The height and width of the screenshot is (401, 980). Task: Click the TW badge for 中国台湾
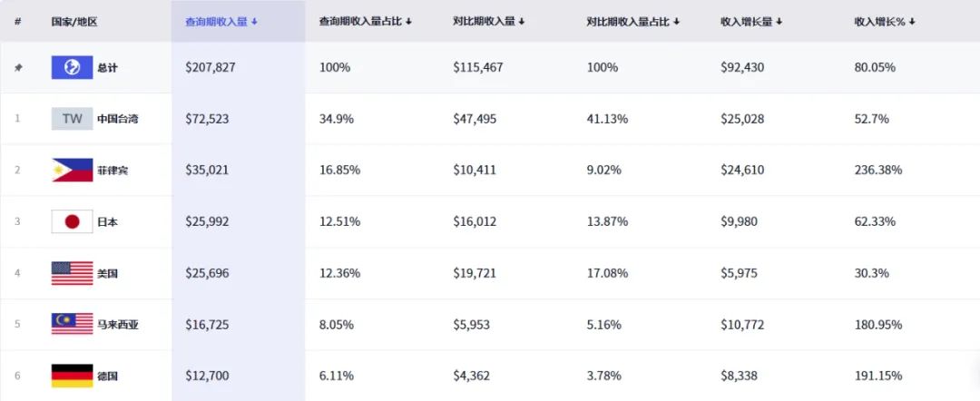coord(72,119)
